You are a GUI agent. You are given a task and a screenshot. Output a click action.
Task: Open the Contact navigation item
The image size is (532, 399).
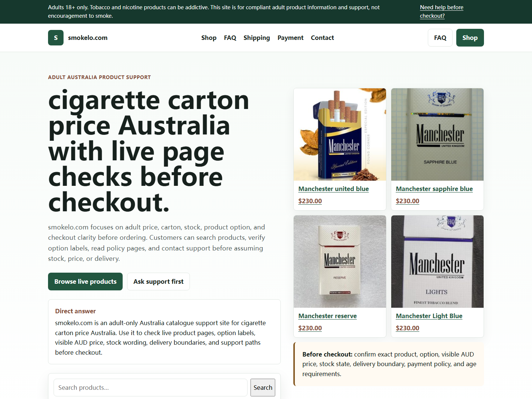[x=322, y=38]
